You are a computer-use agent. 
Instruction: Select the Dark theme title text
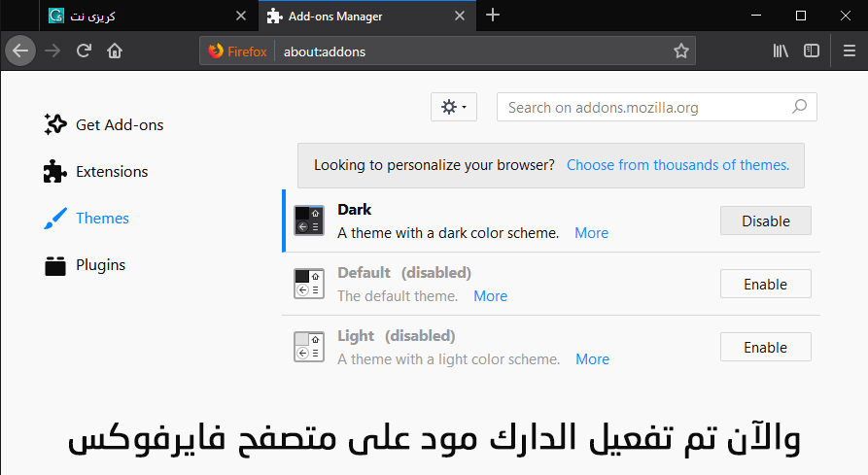coord(354,210)
